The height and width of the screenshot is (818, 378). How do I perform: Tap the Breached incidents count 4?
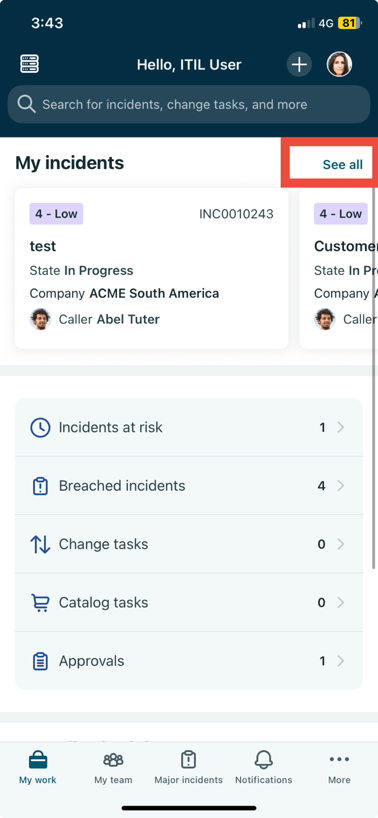pos(321,486)
